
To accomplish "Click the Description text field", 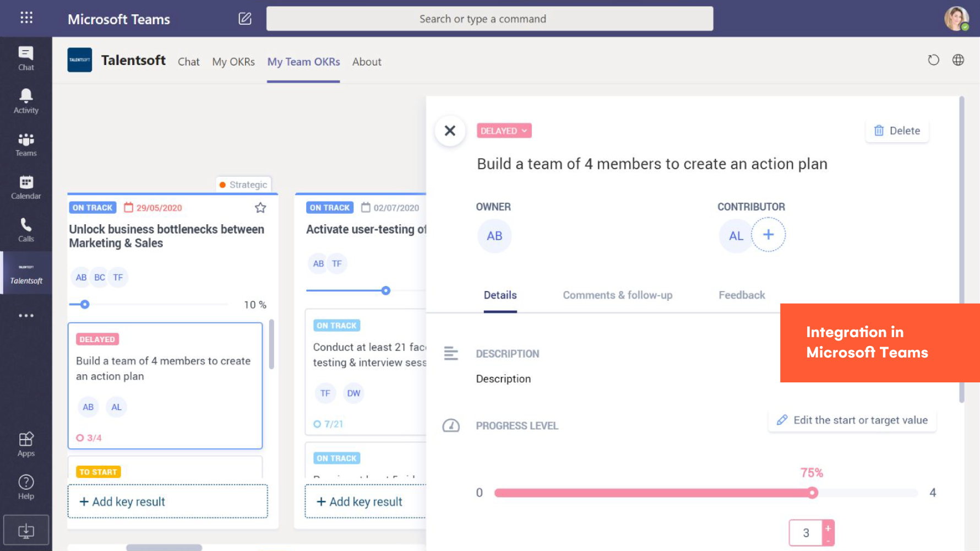I will tap(503, 379).
